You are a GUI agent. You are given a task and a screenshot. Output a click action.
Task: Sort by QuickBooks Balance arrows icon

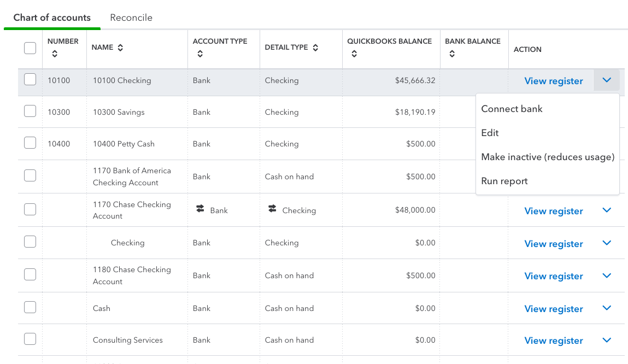pos(354,54)
